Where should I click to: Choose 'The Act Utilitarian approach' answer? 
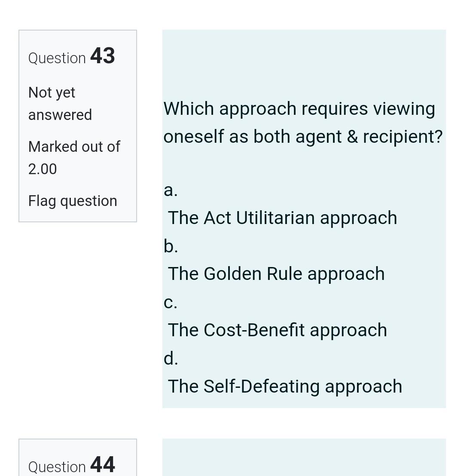[x=282, y=218]
